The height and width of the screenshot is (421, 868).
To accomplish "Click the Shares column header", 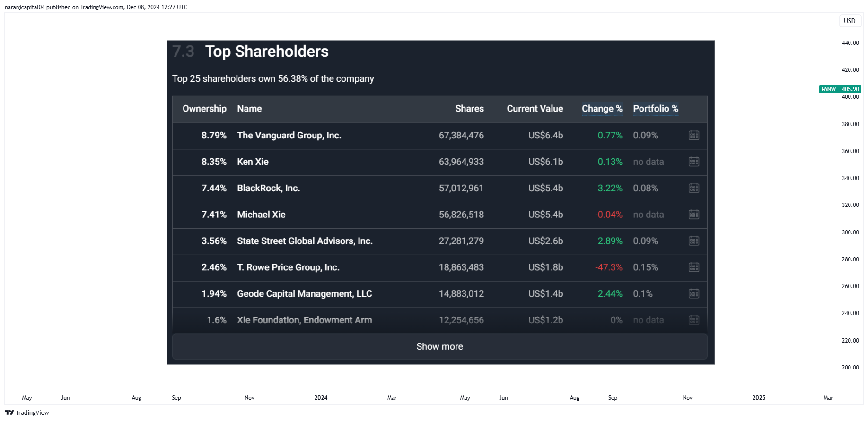I will tap(469, 109).
